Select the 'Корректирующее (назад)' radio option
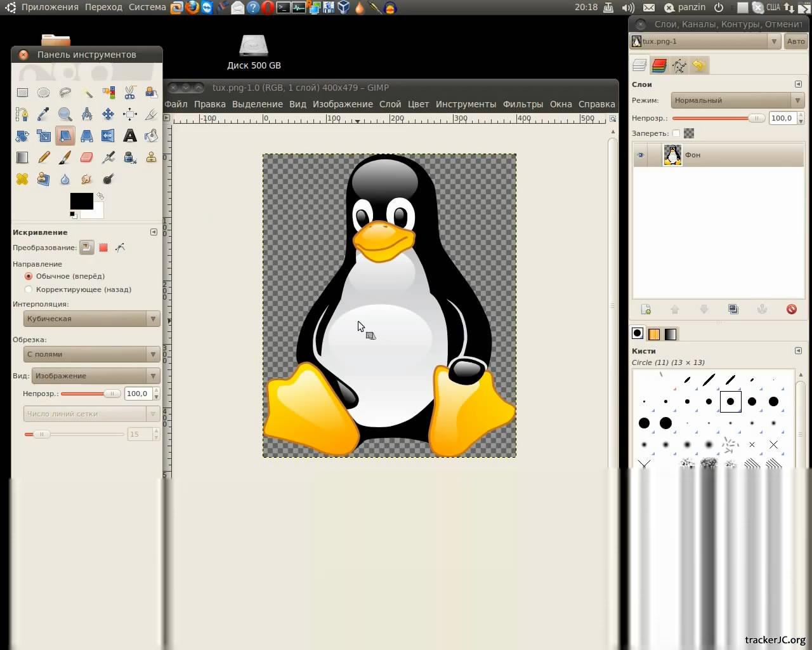The height and width of the screenshot is (650, 812). click(x=29, y=289)
